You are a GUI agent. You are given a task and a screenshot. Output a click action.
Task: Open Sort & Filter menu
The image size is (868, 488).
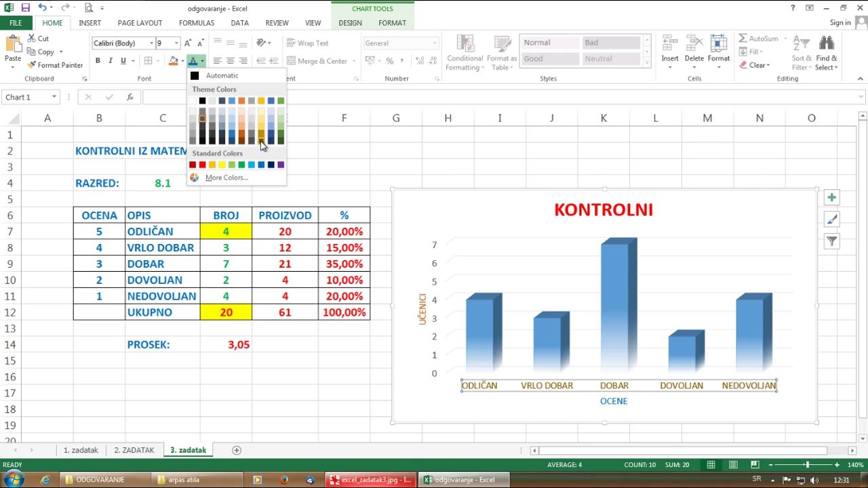(802, 53)
